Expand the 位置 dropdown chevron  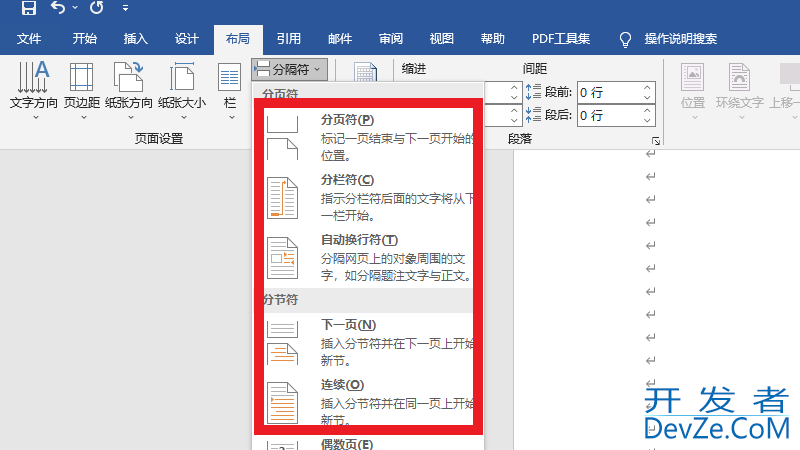coord(694,118)
